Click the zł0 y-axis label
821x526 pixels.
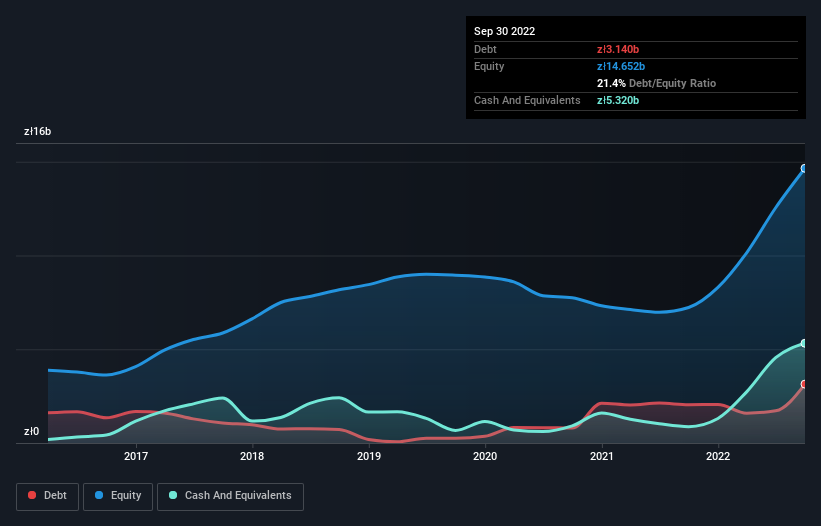pos(31,431)
